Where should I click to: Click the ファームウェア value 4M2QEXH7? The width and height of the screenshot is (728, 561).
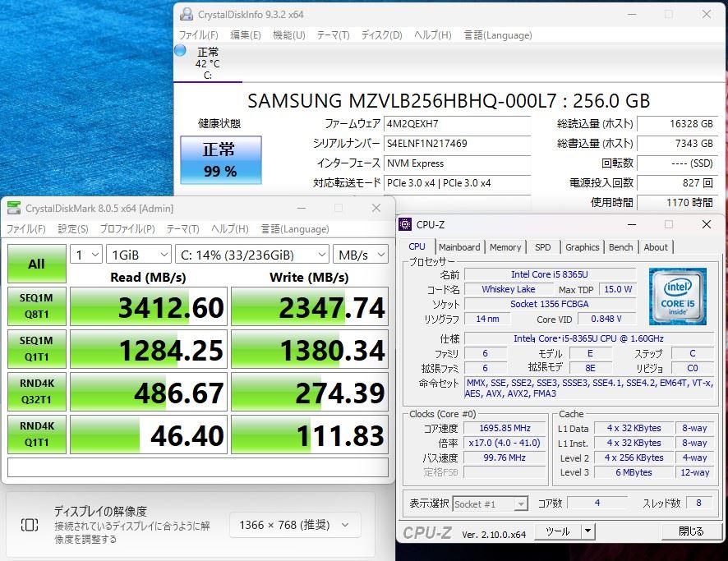(457, 124)
